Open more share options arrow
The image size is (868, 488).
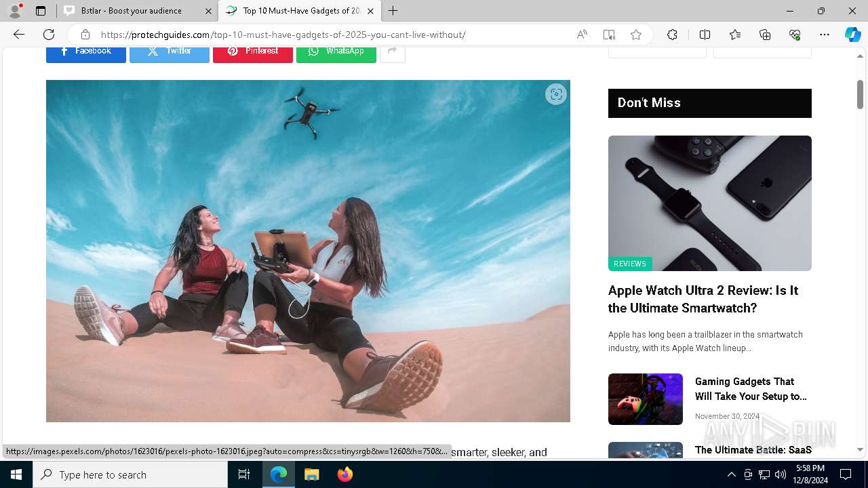tap(393, 54)
